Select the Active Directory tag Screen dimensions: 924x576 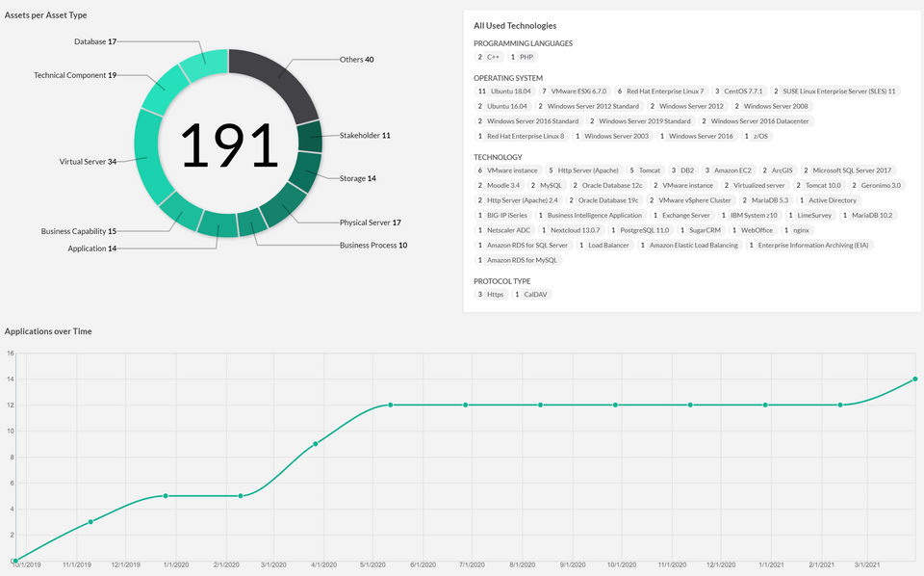click(x=828, y=200)
